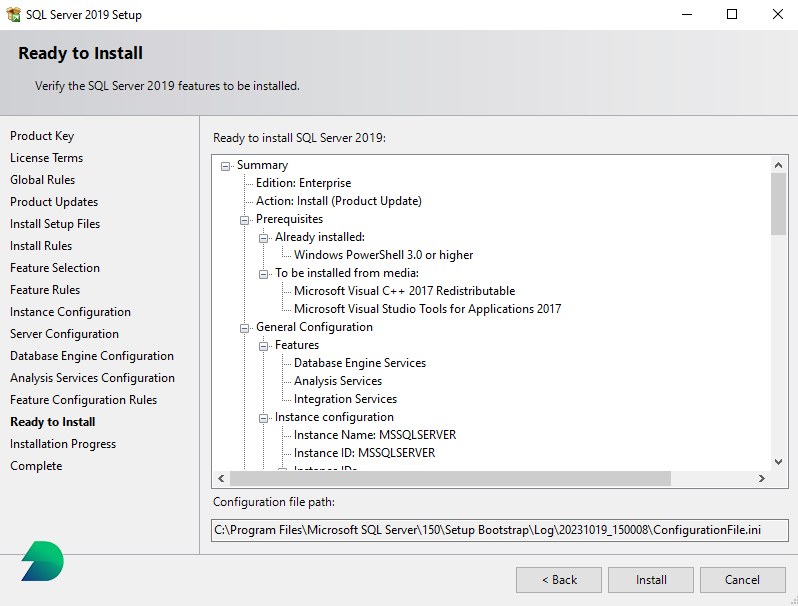
Task: Go to Instance Configuration step
Action: (70, 312)
